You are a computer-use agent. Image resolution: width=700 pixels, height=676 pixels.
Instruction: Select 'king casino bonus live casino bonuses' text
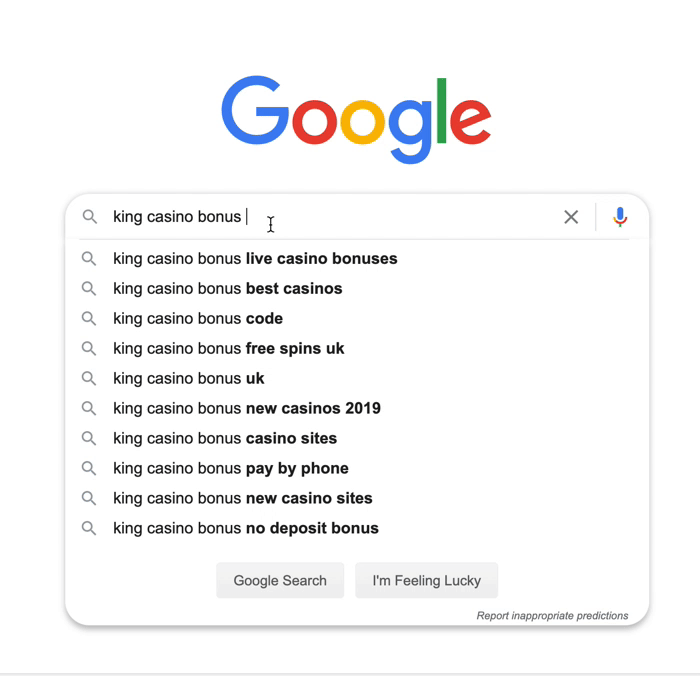255,259
